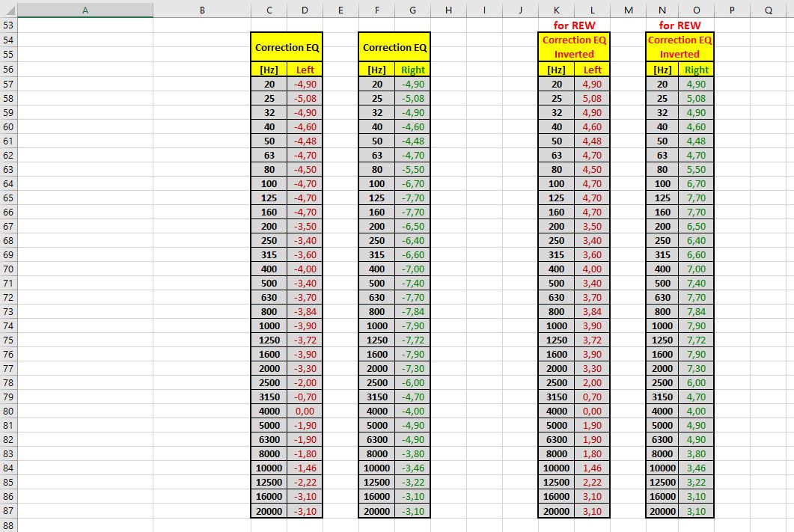Select column D header
The width and height of the screenshot is (794, 532).
point(305,10)
